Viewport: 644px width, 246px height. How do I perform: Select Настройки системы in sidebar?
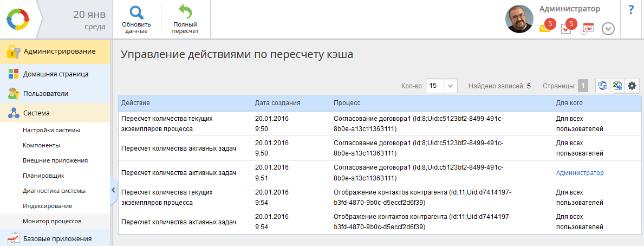coord(51,130)
